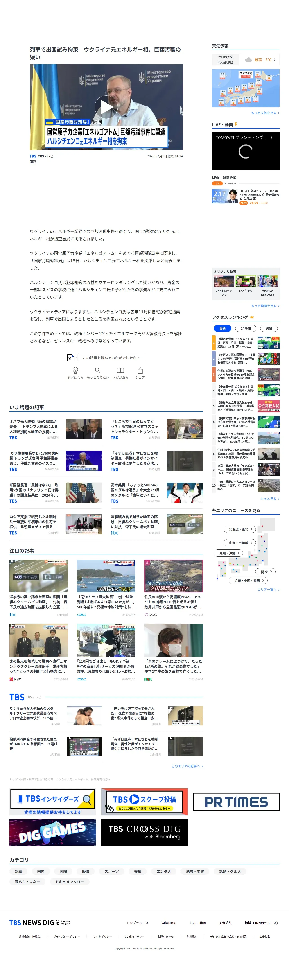Open the PR TIMES banner
Screen dimensions: 289x980
pos(236,802)
